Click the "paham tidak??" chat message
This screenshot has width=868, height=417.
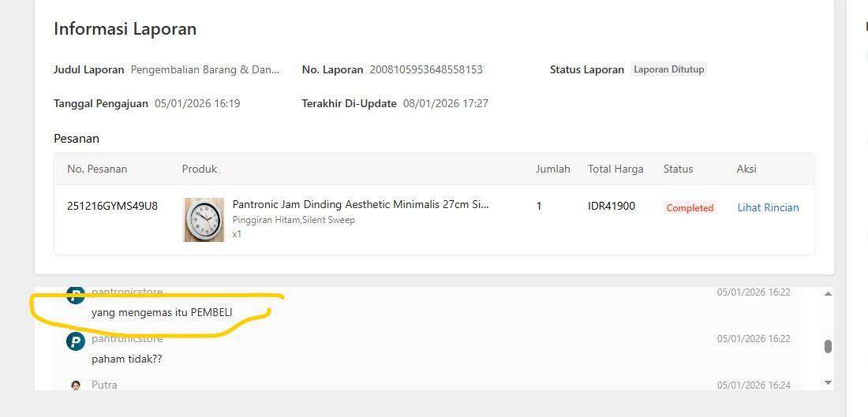coord(126,359)
